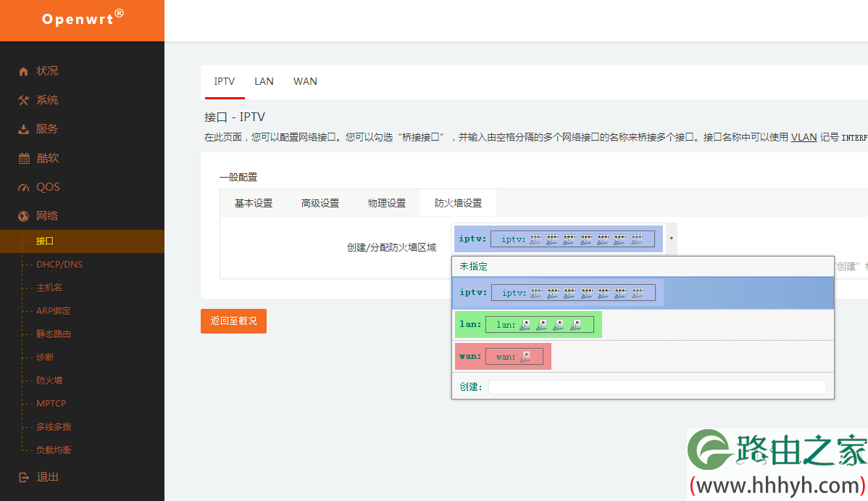This screenshot has width=868, height=501.
Task: Click the firewall zone dropdown arrow
Action: point(672,239)
